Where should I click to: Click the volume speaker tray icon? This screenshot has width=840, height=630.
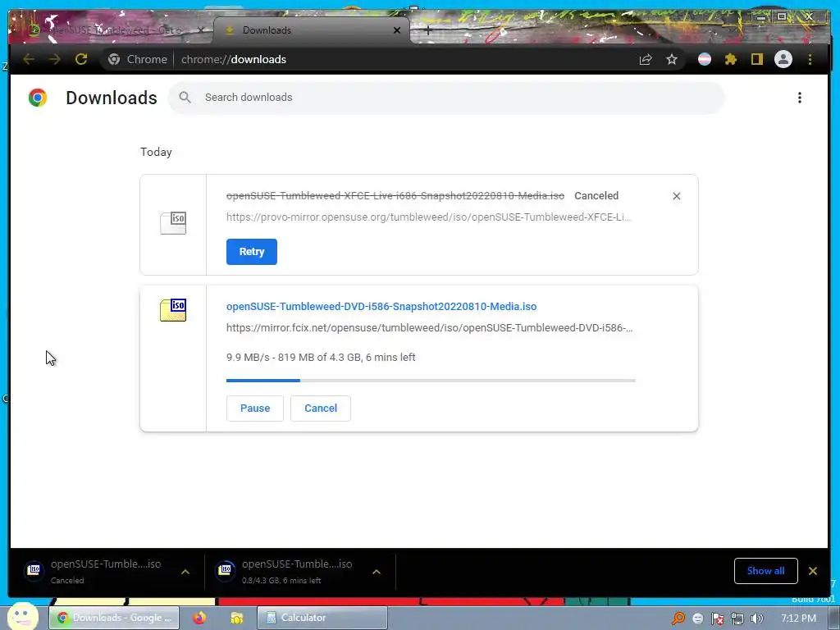757,619
